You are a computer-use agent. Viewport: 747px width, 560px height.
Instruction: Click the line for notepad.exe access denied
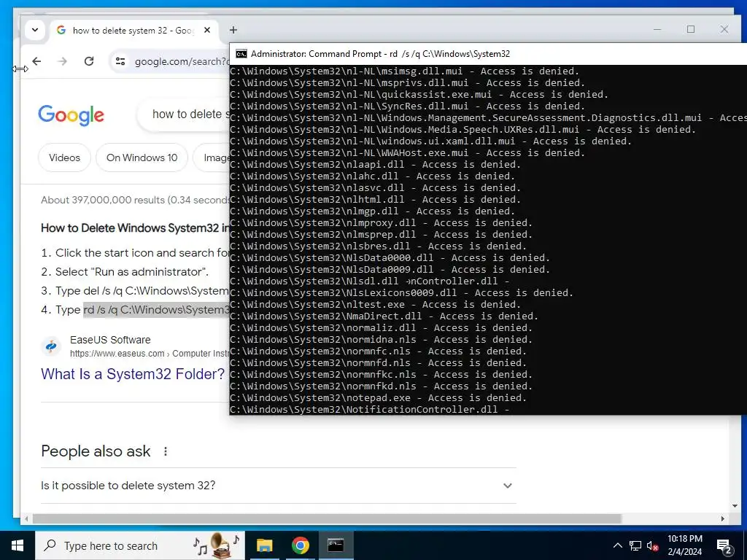(378, 398)
